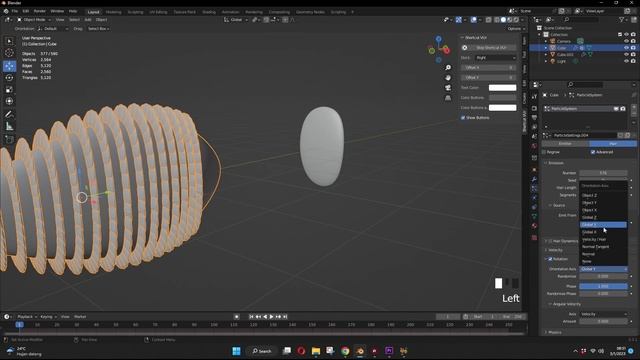Hide the Cube.001 object in outliner
Screen dimensions: 640x360
point(627,54)
